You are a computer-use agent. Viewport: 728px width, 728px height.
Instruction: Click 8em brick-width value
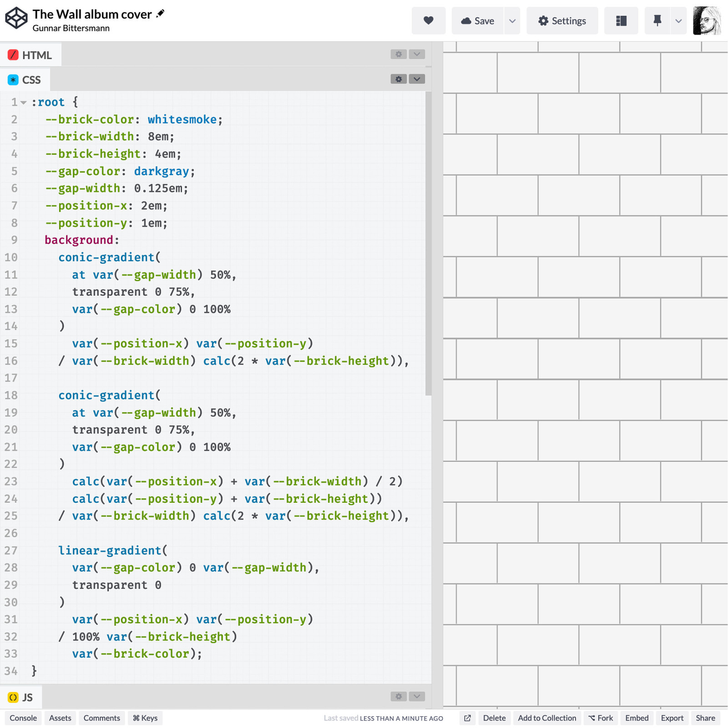(x=157, y=136)
